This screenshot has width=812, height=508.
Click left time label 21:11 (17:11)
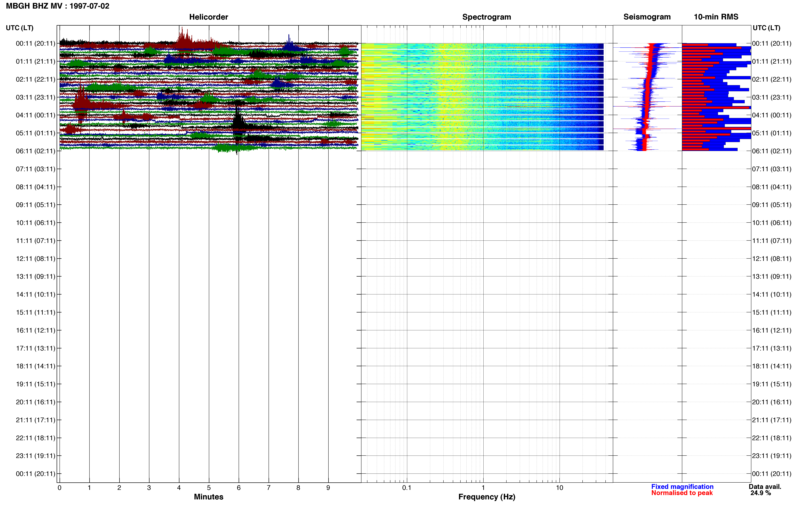(36, 420)
